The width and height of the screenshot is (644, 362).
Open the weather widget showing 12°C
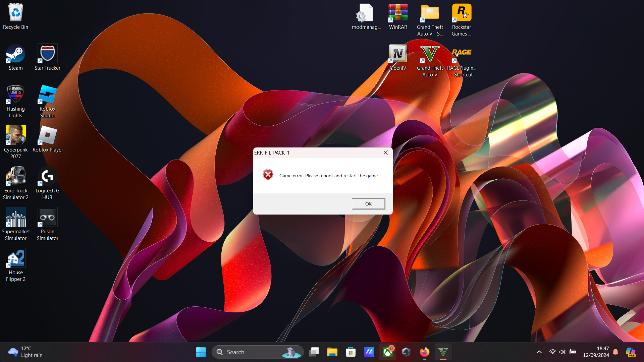25,352
